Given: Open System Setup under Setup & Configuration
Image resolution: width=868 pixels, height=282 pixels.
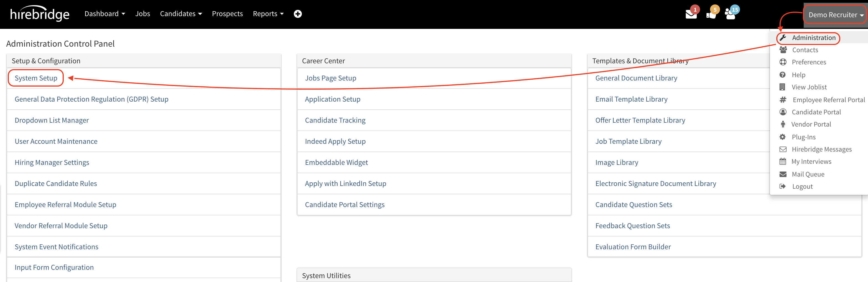Looking at the screenshot, I should (x=35, y=78).
